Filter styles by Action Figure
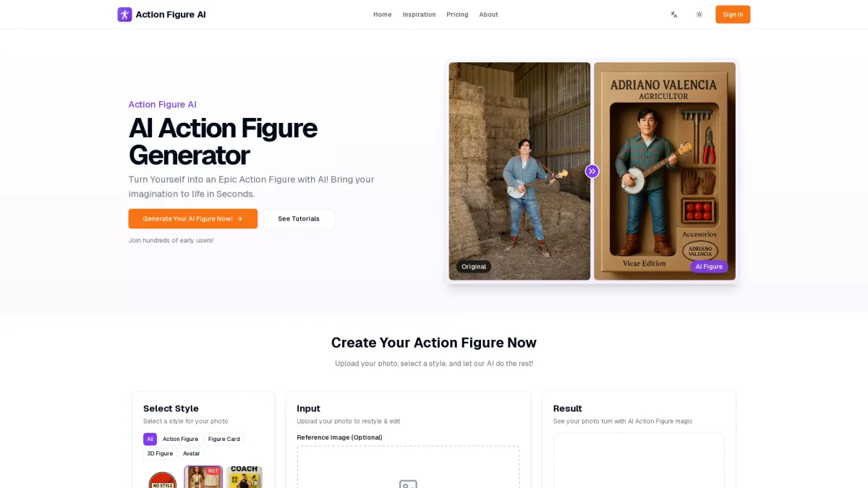The image size is (868, 488). tap(180, 439)
